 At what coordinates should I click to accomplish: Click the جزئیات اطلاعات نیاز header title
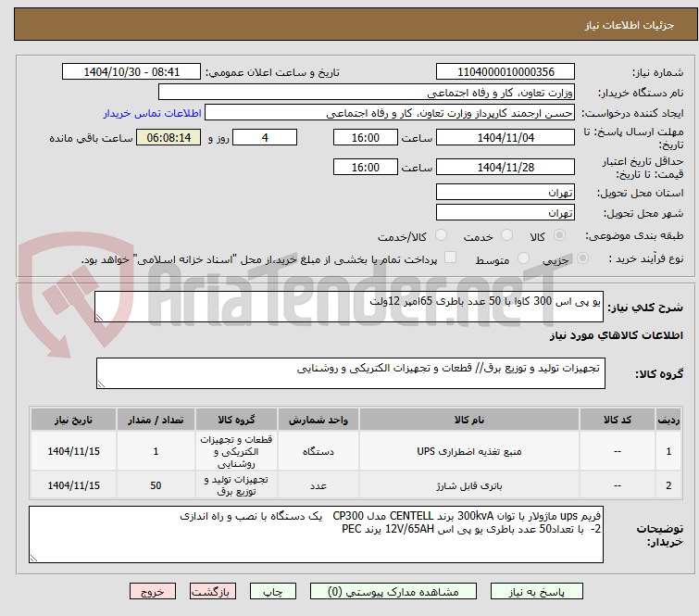pos(629,25)
